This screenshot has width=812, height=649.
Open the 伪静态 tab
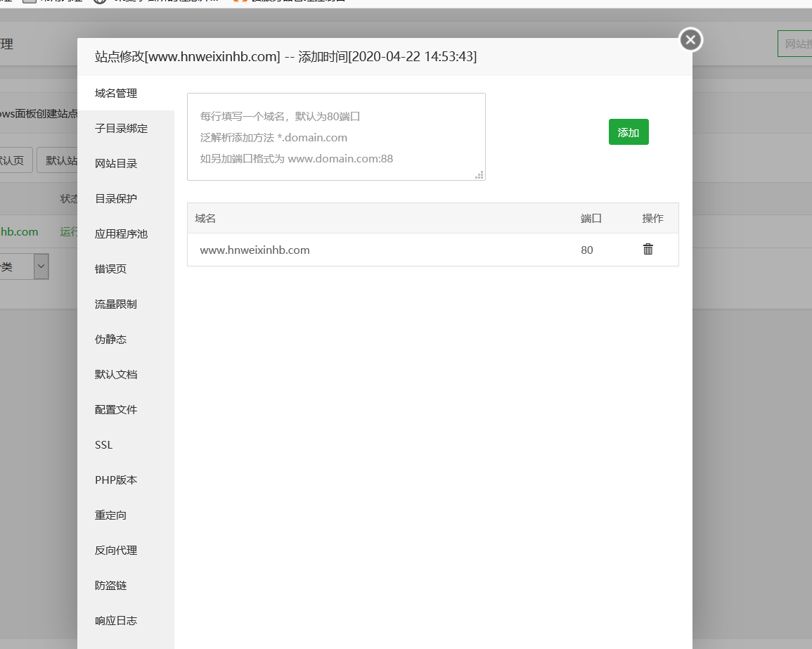126,339
